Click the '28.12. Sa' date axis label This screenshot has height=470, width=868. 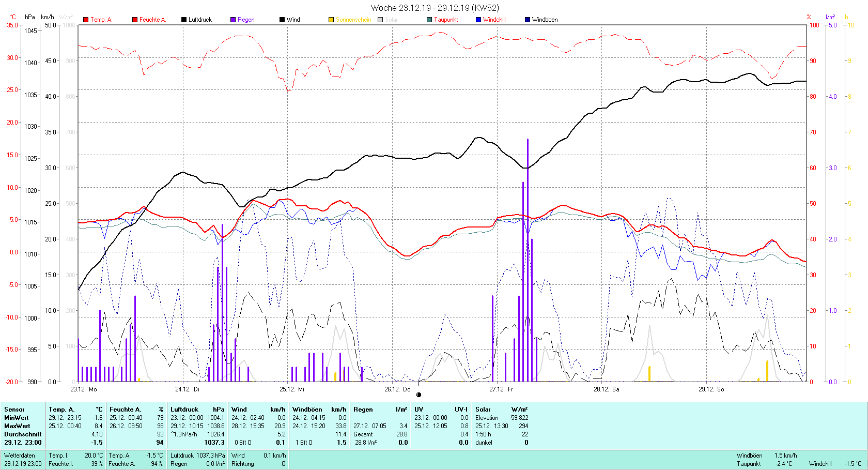point(606,389)
